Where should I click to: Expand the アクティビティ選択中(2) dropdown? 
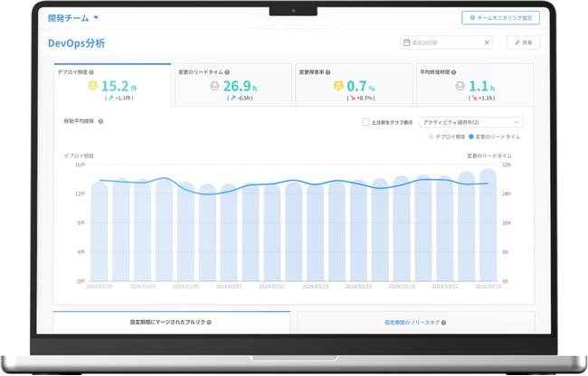coord(471,122)
